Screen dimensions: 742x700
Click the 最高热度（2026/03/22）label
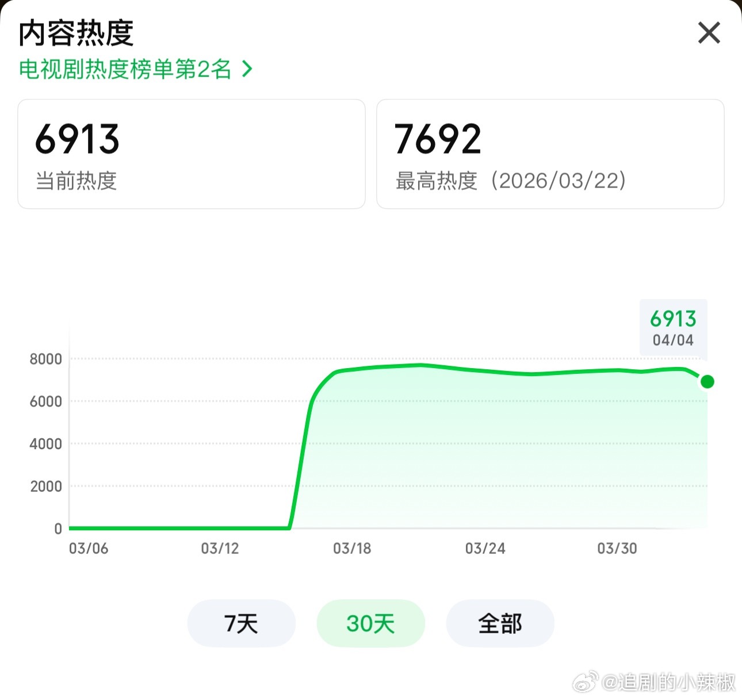[x=511, y=181]
